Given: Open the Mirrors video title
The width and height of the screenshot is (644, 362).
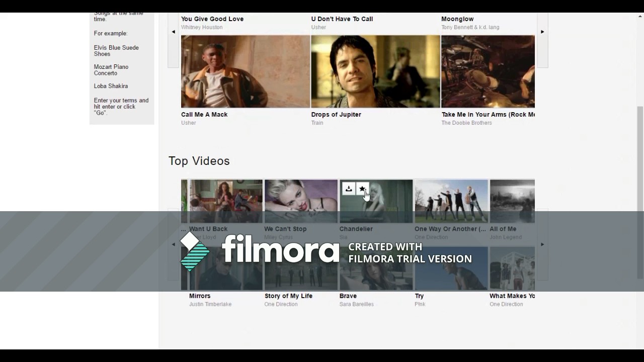Looking at the screenshot, I should click(x=200, y=296).
